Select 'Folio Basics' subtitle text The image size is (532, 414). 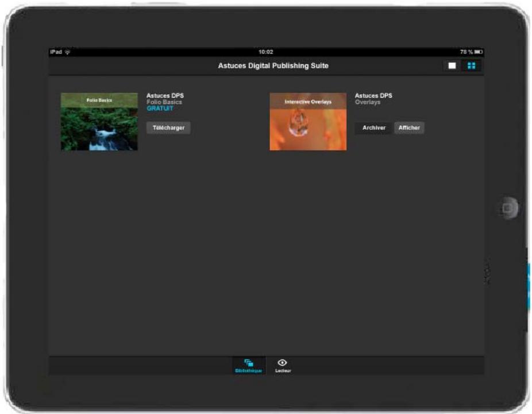coord(164,102)
